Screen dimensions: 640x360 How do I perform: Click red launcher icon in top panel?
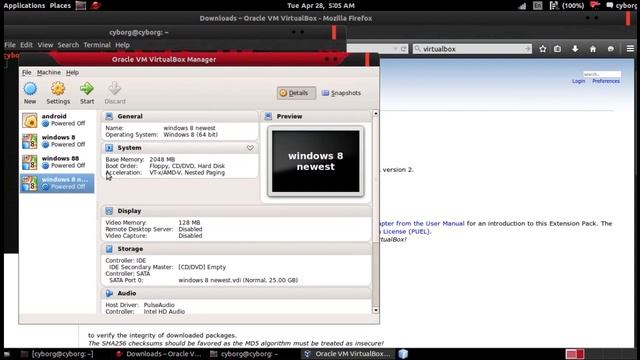pos(96,6)
